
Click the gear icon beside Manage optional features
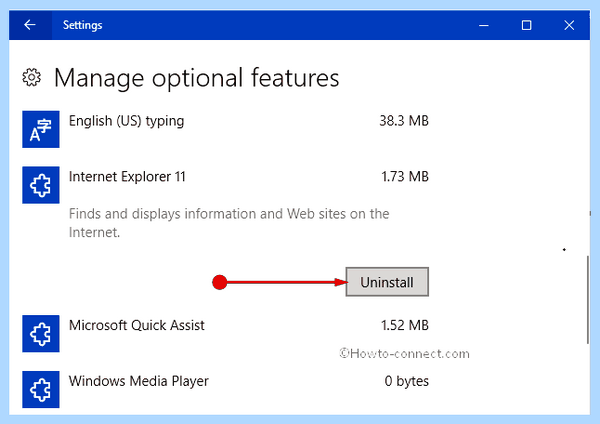31,78
